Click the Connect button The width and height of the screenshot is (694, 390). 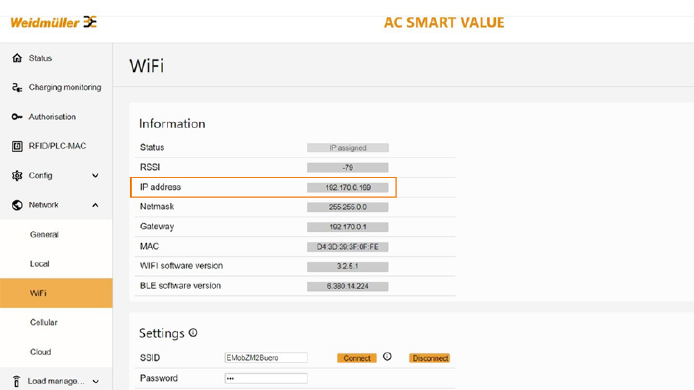pos(357,358)
